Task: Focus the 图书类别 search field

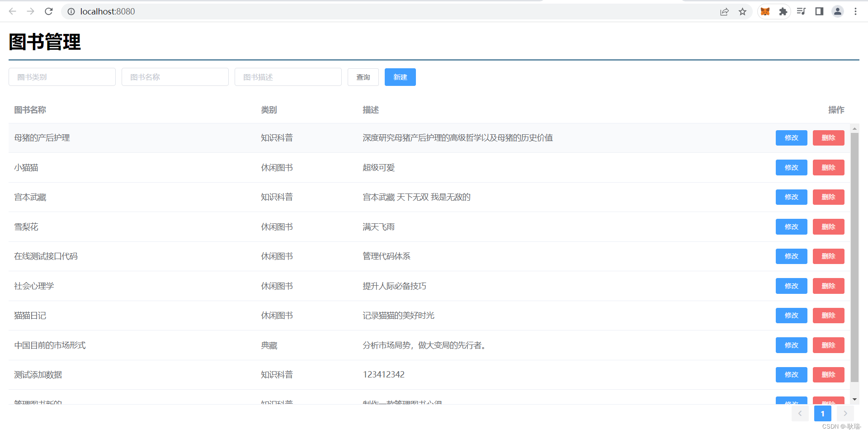Action: click(x=62, y=77)
